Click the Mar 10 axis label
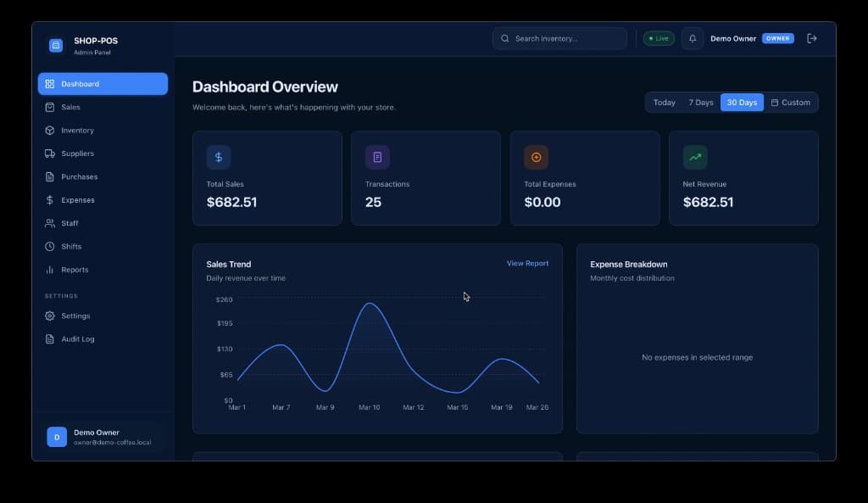The width and height of the screenshot is (868, 503). (x=370, y=407)
